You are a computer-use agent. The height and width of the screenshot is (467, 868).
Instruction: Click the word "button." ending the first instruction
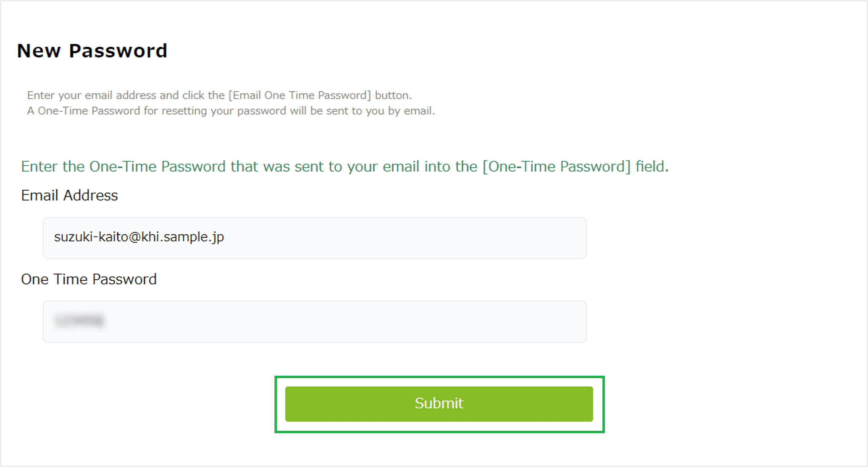tap(393, 95)
